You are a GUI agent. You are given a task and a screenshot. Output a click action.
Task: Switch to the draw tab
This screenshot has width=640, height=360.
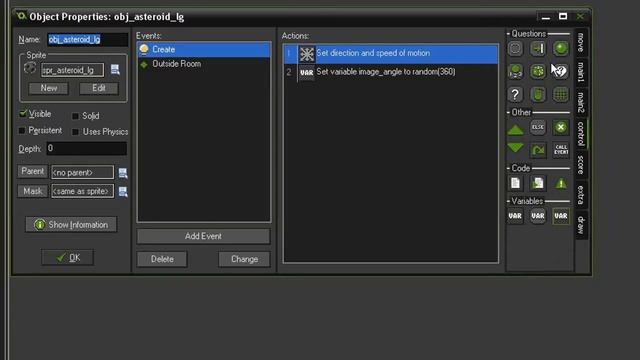click(581, 225)
